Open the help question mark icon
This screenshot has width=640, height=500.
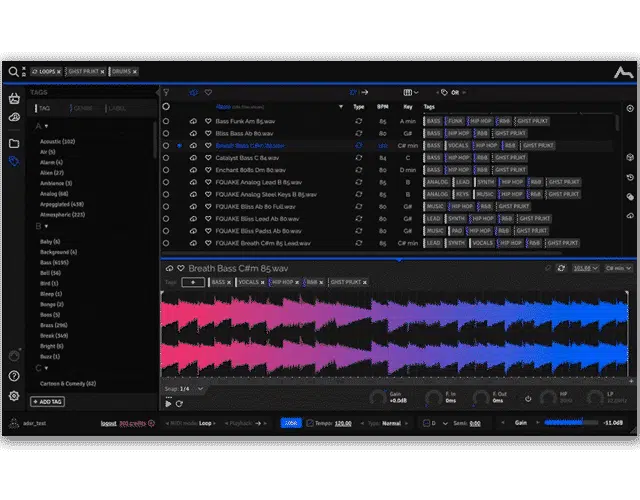[x=14, y=376]
